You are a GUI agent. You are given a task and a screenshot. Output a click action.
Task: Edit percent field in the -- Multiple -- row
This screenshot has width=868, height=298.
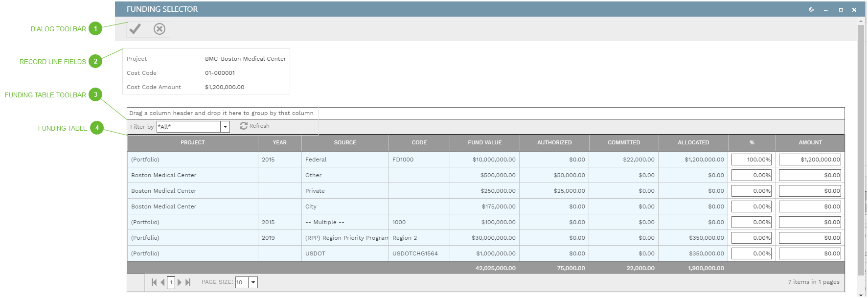[x=752, y=222]
